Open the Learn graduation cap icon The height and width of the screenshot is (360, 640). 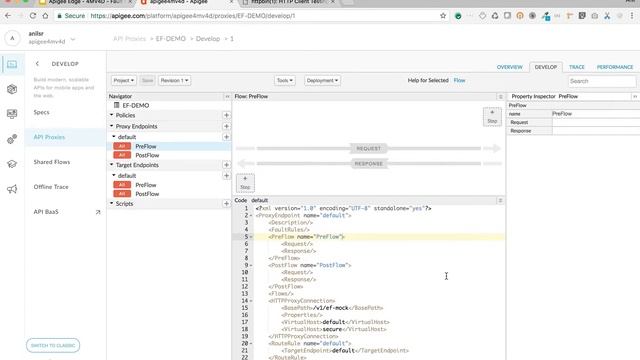pos(12,164)
